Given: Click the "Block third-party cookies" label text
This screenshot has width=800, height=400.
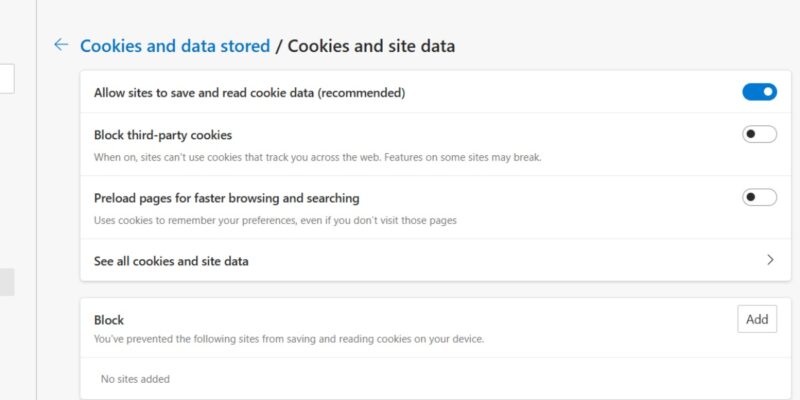Looking at the screenshot, I should pos(163,135).
